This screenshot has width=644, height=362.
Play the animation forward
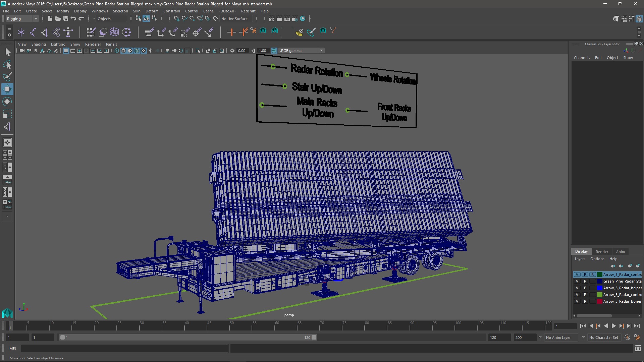click(x=613, y=326)
